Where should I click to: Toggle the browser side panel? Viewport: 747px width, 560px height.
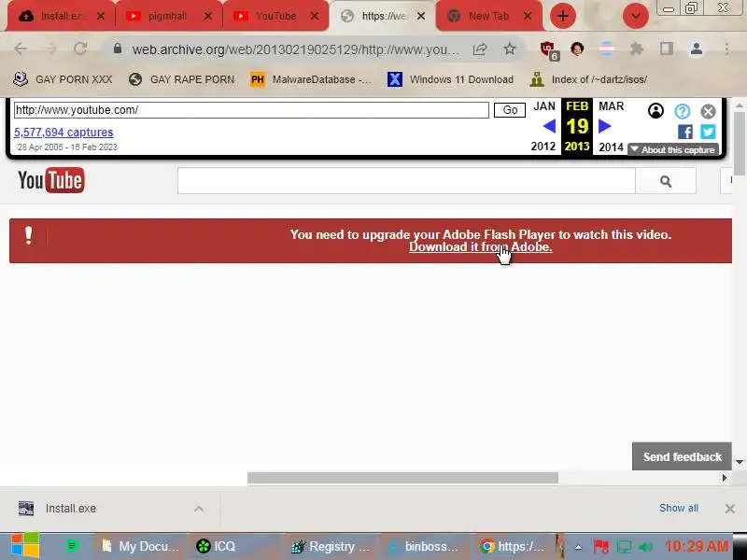(667, 49)
